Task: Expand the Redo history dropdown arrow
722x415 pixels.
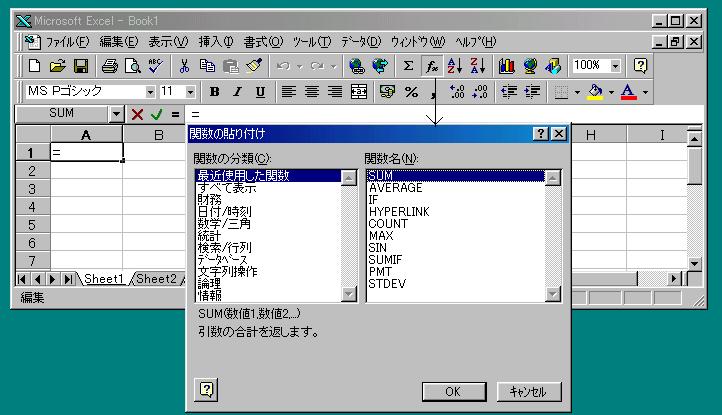Action: 334,66
